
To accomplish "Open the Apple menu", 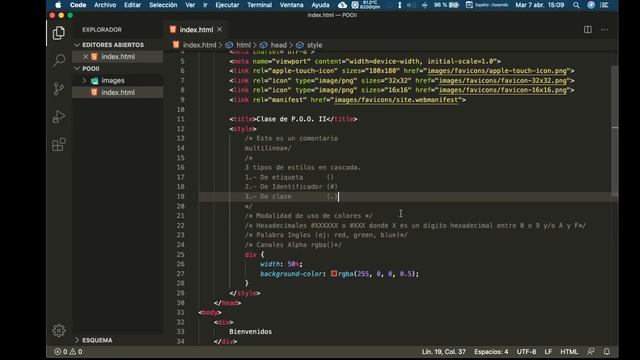I will pos(58,5).
